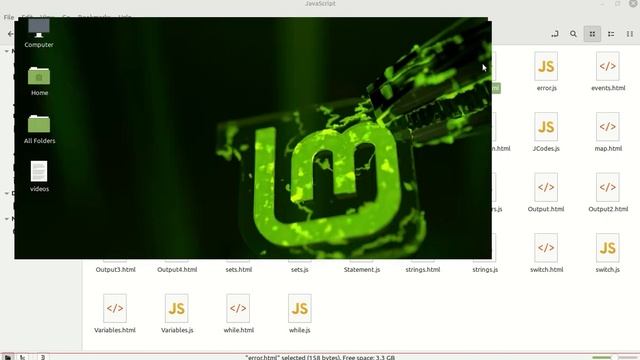Select the Output2.html file icon
The width and height of the screenshot is (640, 360).
click(x=607, y=187)
